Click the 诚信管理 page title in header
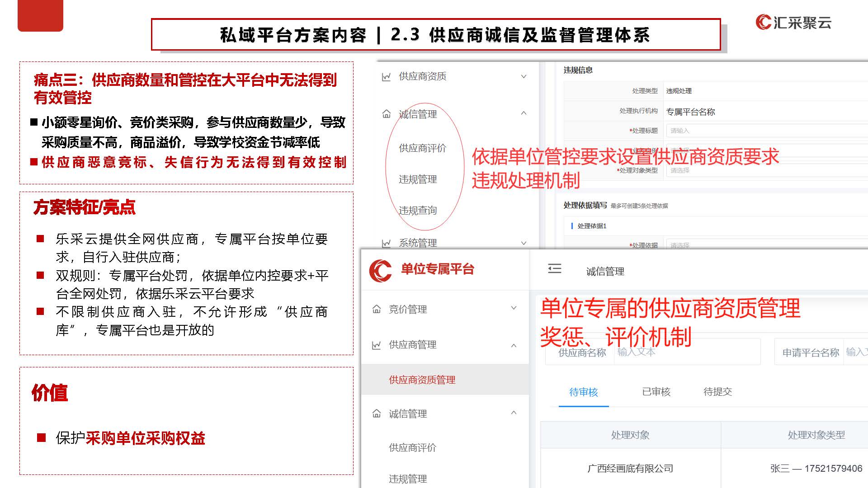This screenshot has height=488, width=868. tap(605, 272)
